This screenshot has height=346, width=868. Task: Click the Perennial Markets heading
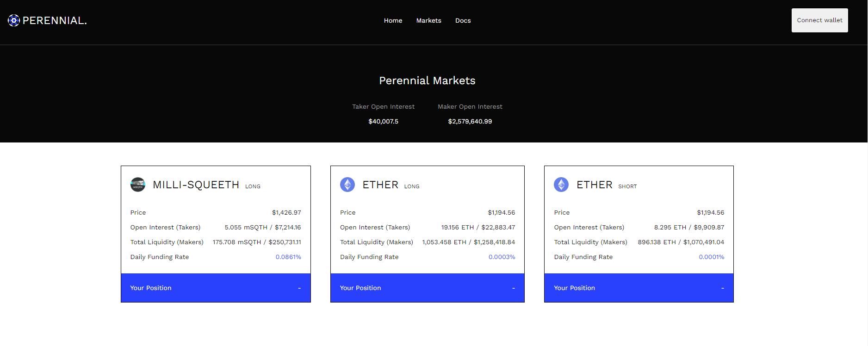427,80
